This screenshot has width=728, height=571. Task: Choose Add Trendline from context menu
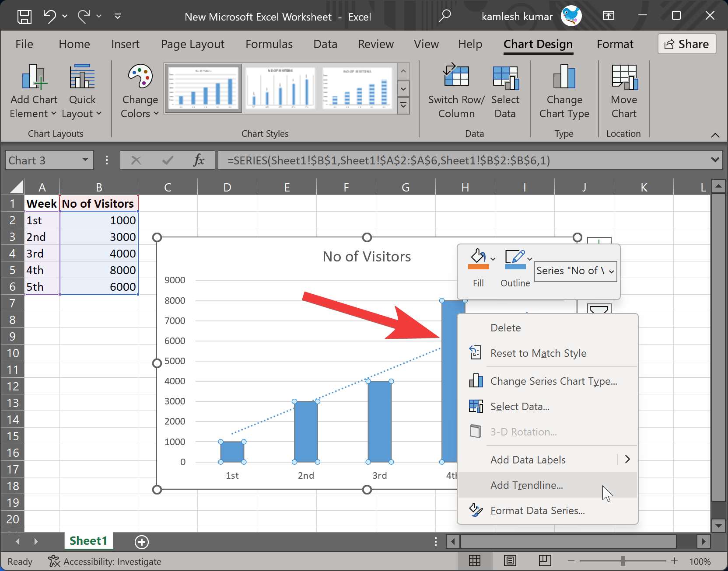(548, 485)
